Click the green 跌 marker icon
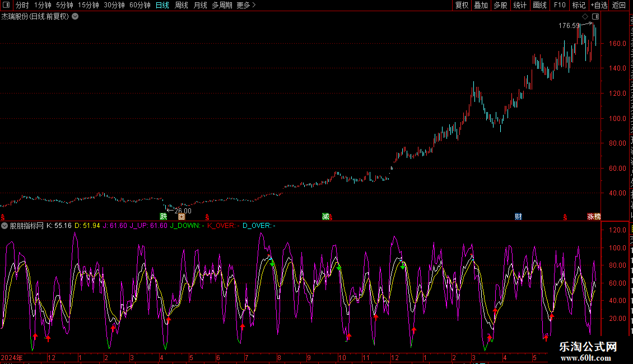 pyautogui.click(x=164, y=217)
